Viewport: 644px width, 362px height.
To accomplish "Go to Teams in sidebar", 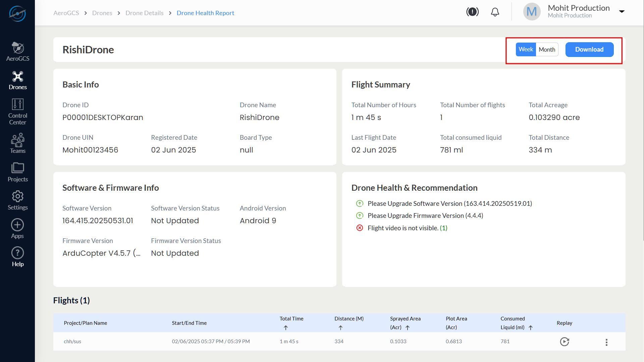I will 17,143.
